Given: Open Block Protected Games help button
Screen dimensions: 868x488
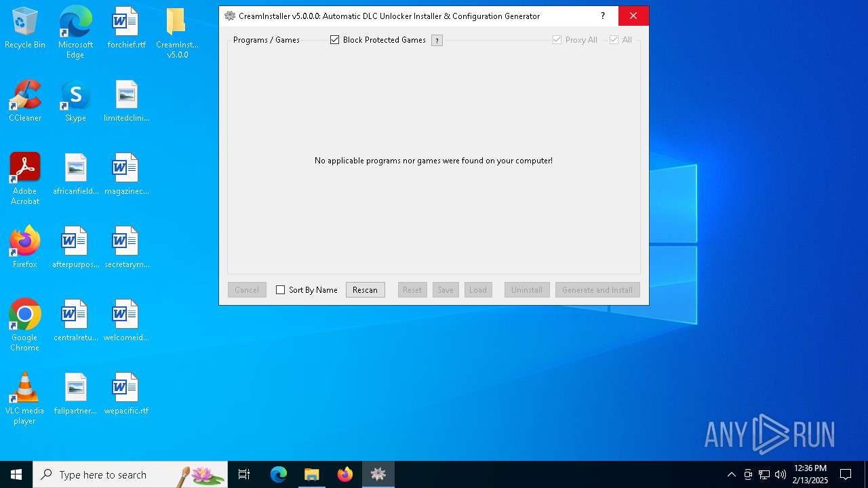Looking at the screenshot, I should pyautogui.click(x=437, y=41).
